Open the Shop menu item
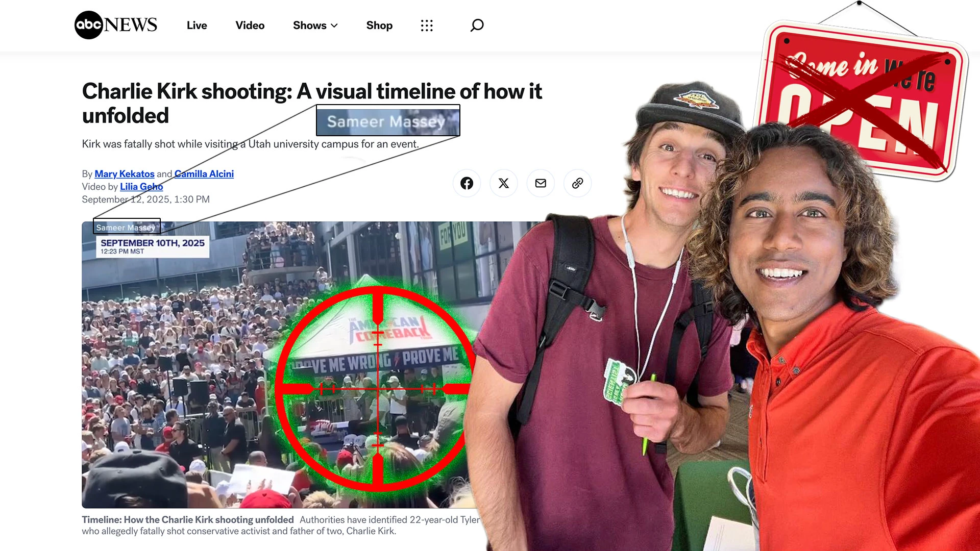980x551 pixels. point(379,26)
